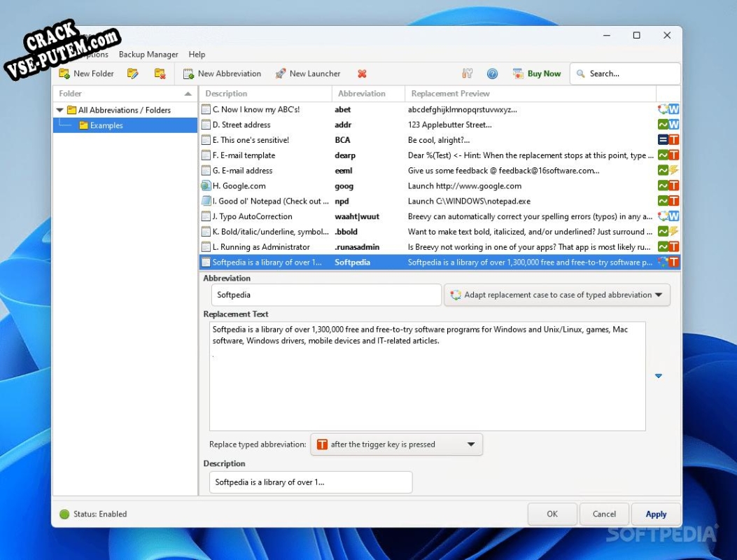737x560 pixels.
Task: Click the New Folder toolbar button
Action: (87, 73)
